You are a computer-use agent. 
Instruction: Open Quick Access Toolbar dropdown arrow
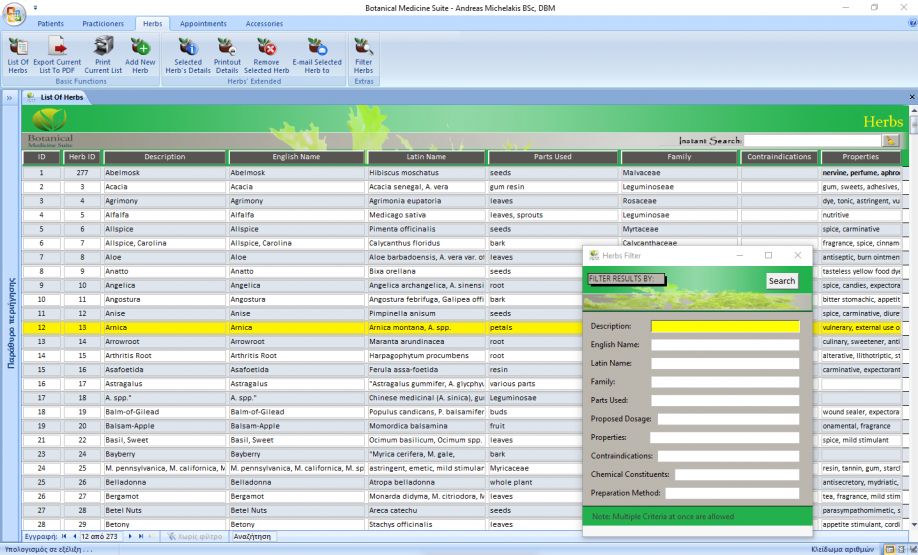click(35, 8)
